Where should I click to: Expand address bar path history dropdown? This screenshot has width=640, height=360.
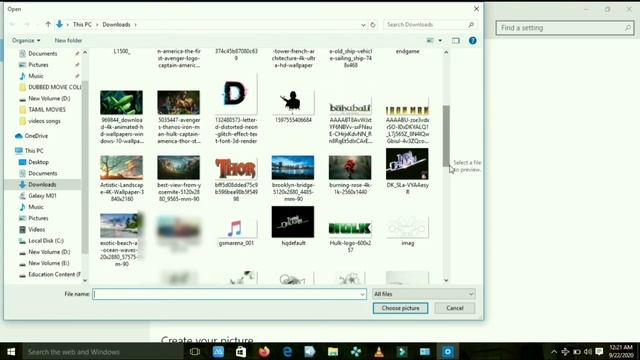pyautogui.click(x=363, y=24)
